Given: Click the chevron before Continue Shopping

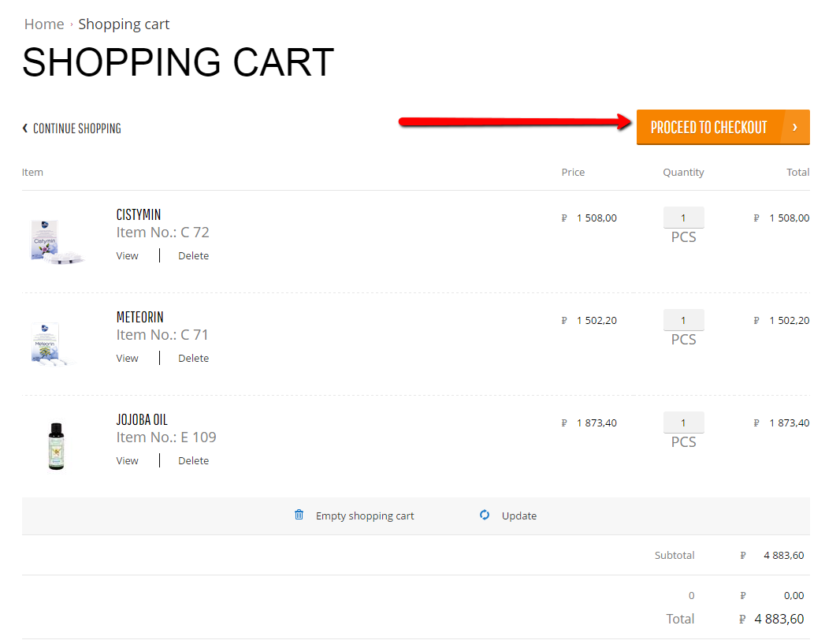Looking at the screenshot, I should pos(24,128).
